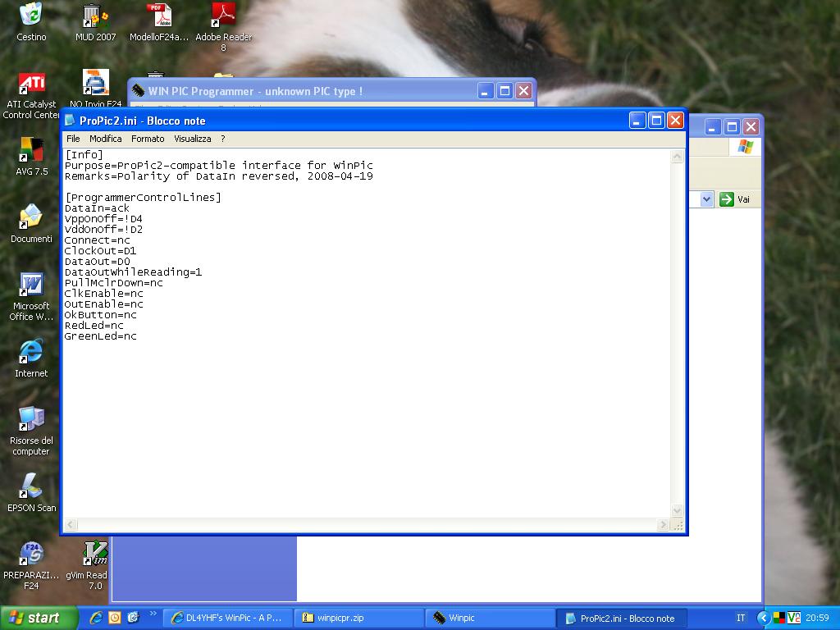Click the Vai go button

[x=735, y=199]
